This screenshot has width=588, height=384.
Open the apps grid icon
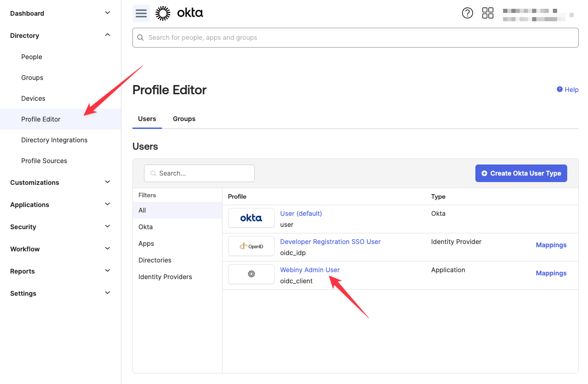(x=487, y=13)
